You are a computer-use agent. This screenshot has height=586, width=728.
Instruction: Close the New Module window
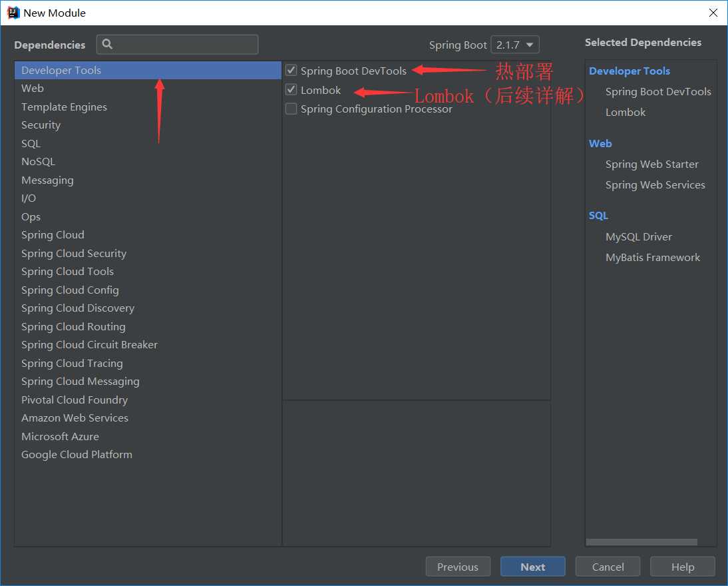tap(713, 13)
